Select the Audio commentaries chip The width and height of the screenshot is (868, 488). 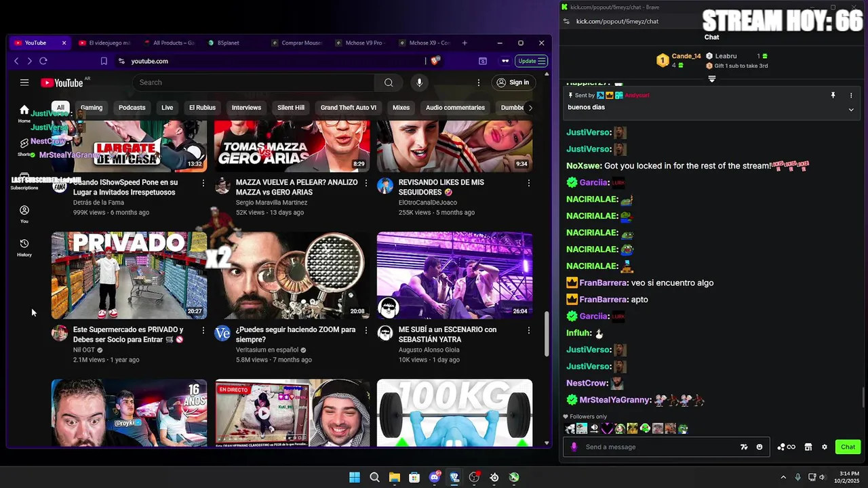click(455, 108)
